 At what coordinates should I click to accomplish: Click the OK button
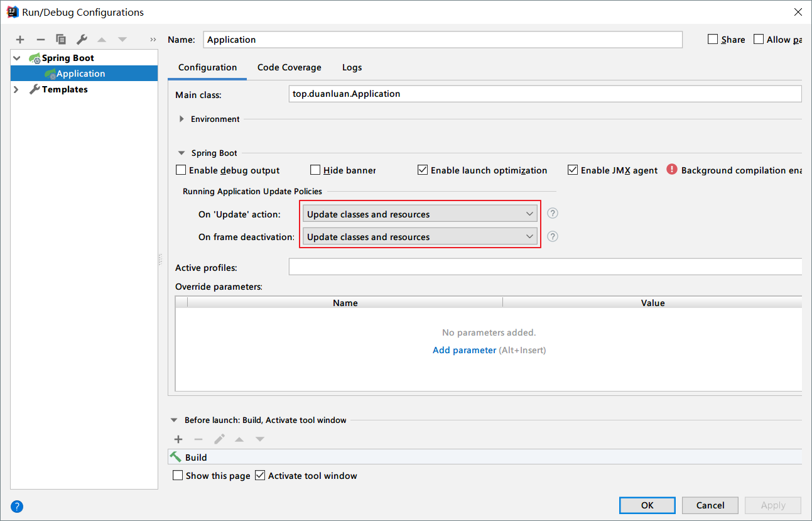click(647, 505)
